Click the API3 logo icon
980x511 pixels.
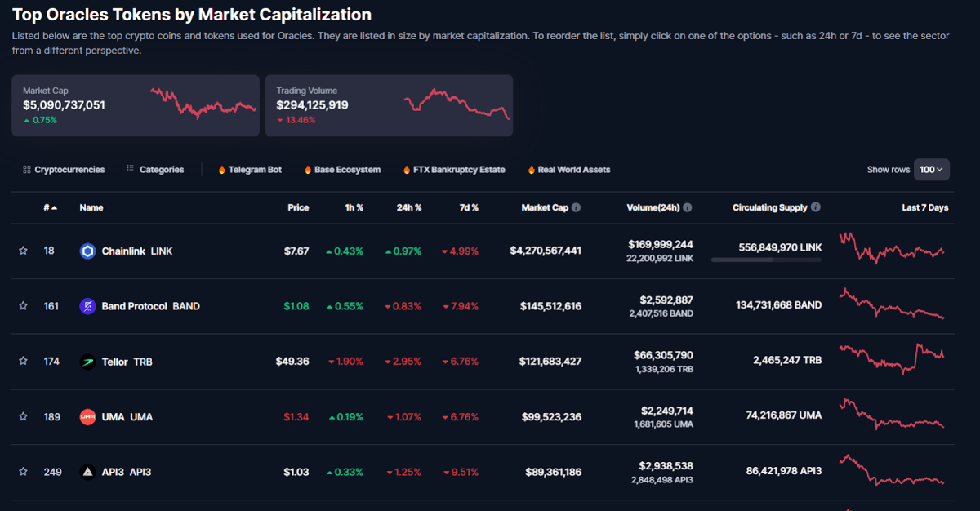point(87,472)
